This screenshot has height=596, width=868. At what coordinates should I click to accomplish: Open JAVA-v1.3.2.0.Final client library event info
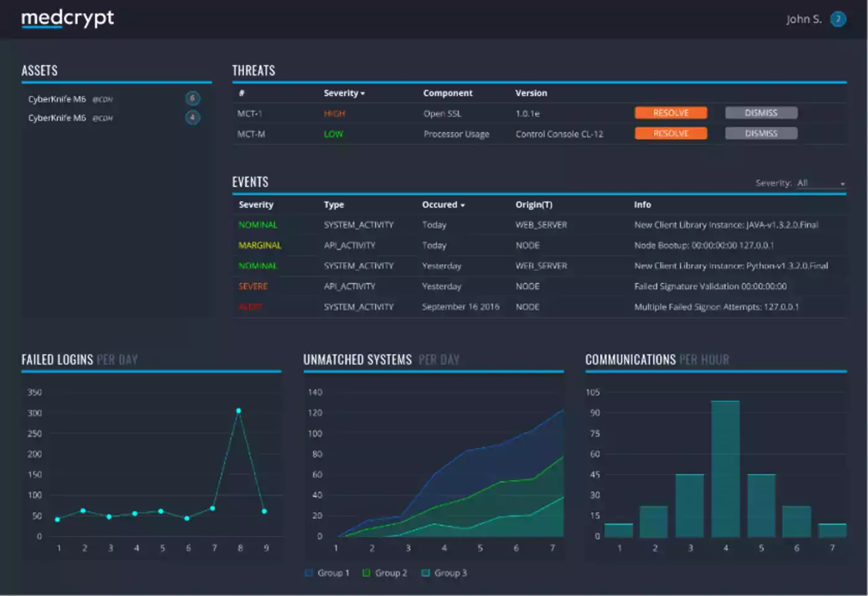[x=726, y=225]
